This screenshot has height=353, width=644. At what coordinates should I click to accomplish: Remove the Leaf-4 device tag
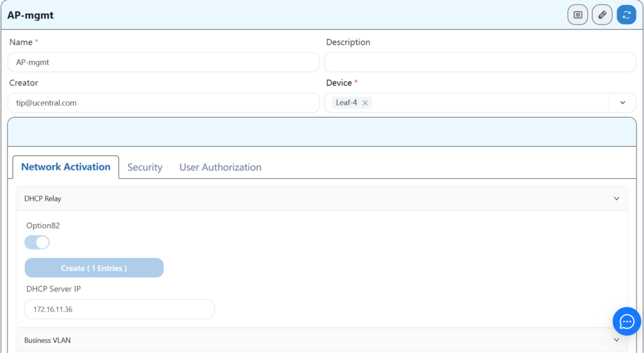coord(365,103)
